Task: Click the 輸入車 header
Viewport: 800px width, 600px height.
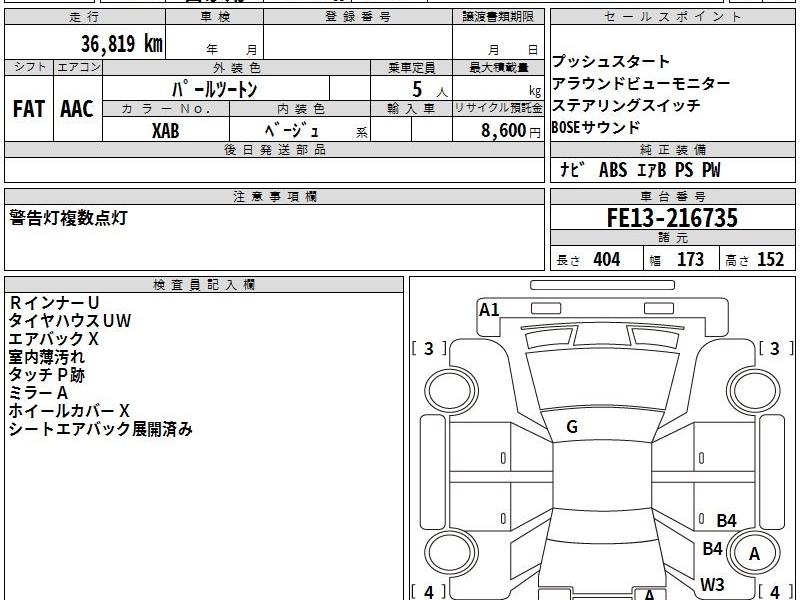Action: tap(411, 109)
